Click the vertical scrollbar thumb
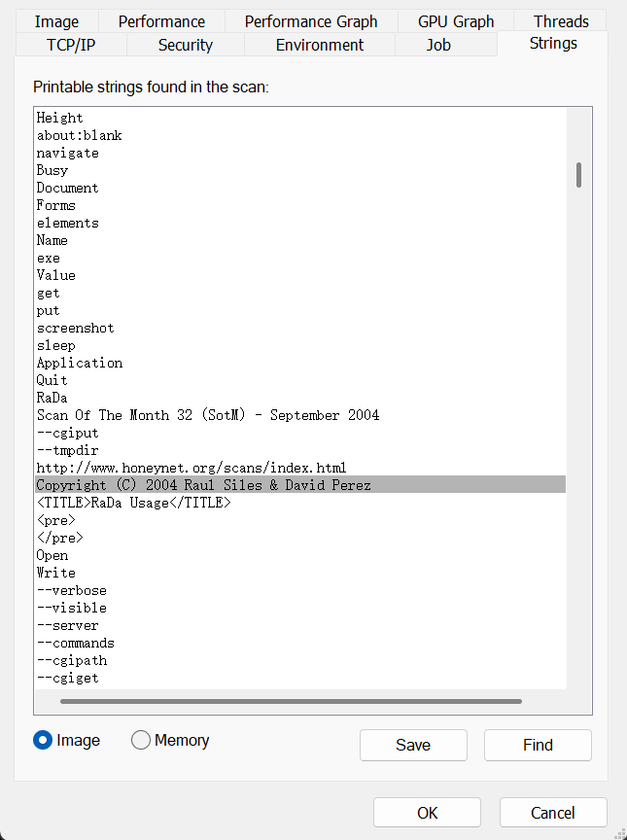 [x=578, y=175]
